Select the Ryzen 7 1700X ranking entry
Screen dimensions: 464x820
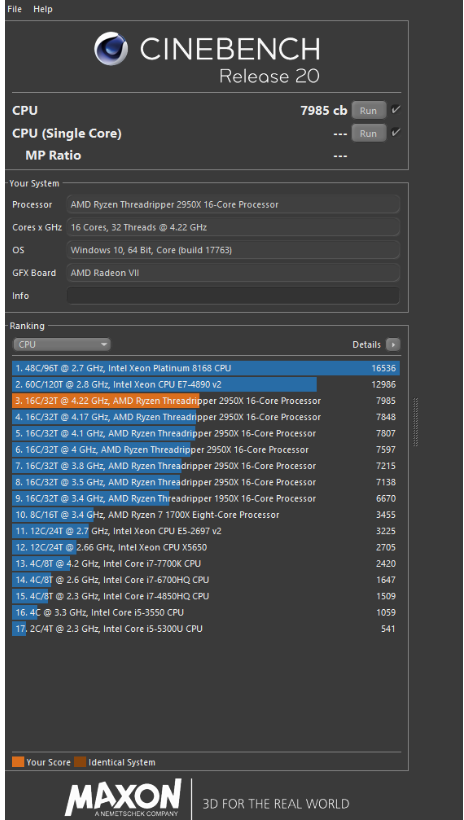pyautogui.click(x=206, y=515)
